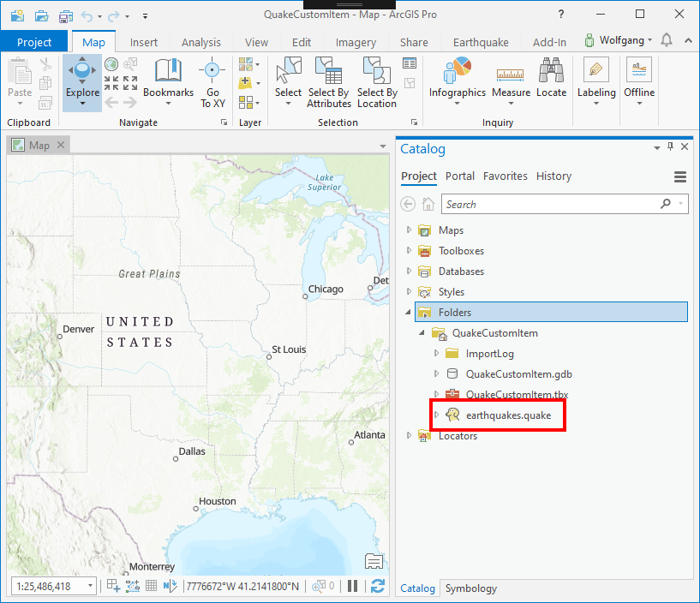Select the QuakeCustomItem folder
This screenshot has height=603, width=700.
tap(494, 333)
